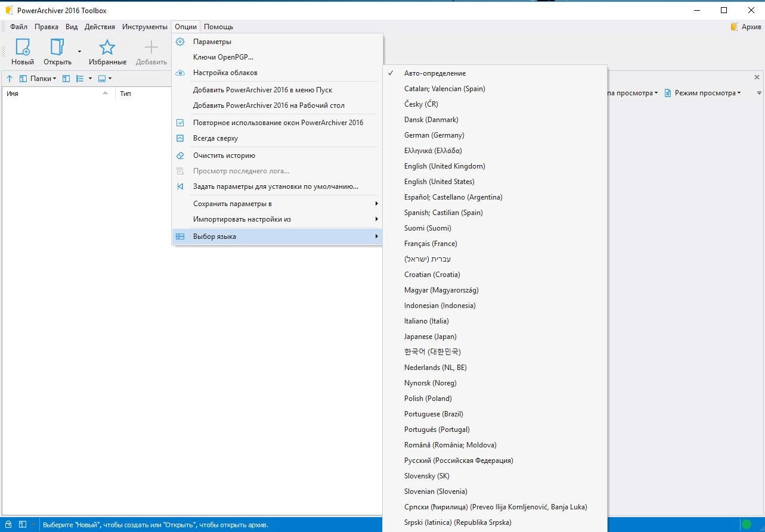
Task: Click the up-arrow parent folder icon
Action: 10,79
